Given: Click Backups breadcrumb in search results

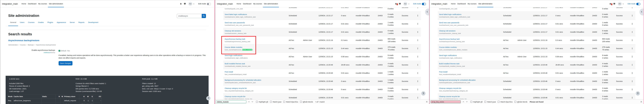Looking at the screenshot, I should (31, 45).
